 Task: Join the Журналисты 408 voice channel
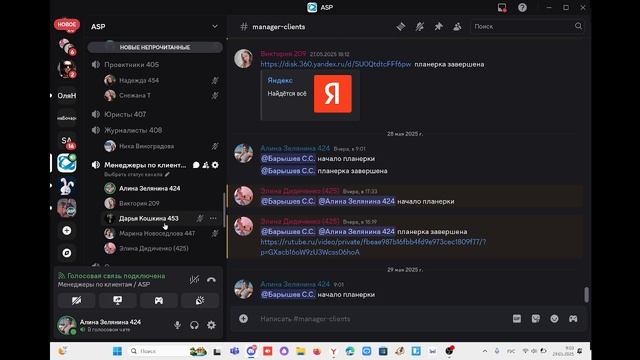(x=133, y=130)
